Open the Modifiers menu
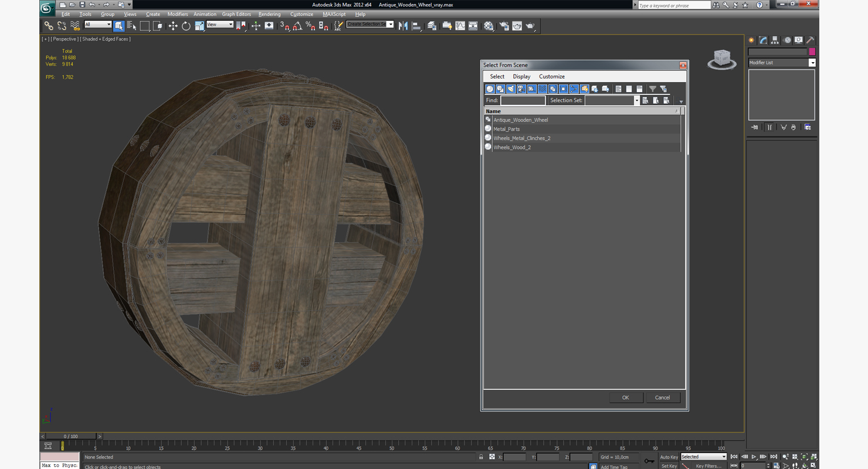Image resolution: width=868 pixels, height=469 pixels. [178, 14]
